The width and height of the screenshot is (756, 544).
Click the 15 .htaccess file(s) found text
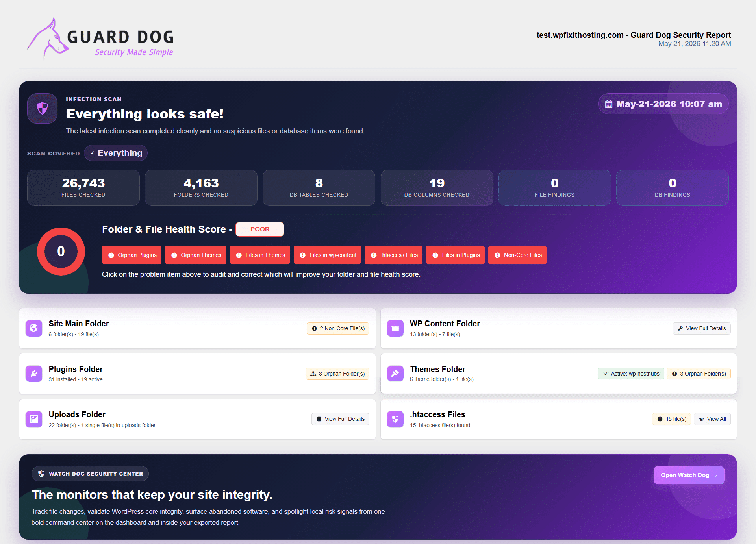click(440, 425)
